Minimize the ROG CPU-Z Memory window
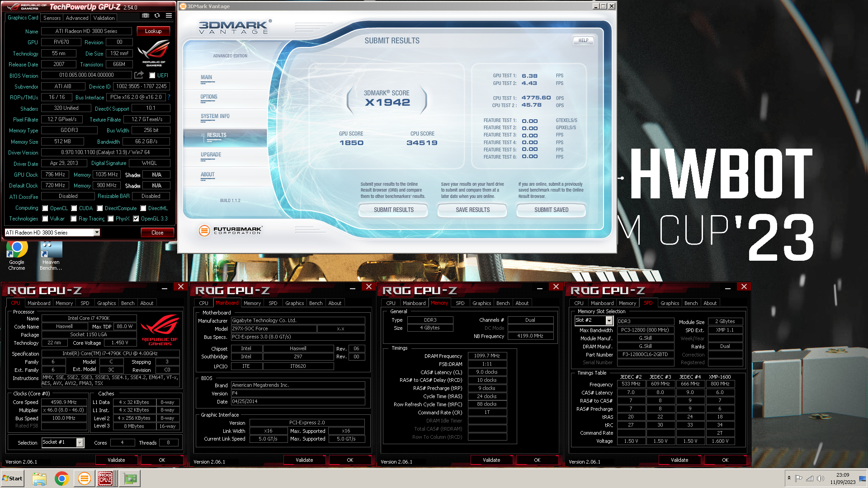Screen dimensions: 868x488 540,287
